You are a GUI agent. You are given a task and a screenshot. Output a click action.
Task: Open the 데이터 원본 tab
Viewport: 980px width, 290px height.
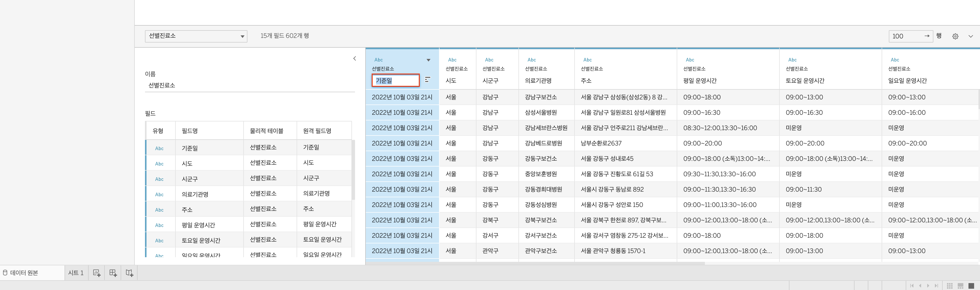[24, 273]
